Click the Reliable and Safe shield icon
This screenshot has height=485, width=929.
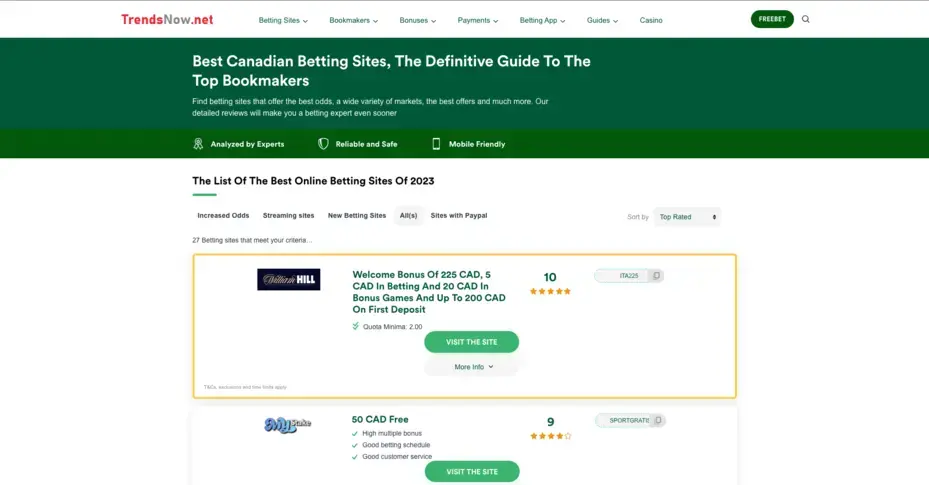pyautogui.click(x=323, y=144)
